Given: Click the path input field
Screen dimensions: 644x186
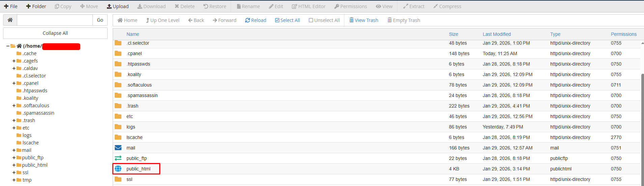Looking at the screenshot, I should 55,20.
